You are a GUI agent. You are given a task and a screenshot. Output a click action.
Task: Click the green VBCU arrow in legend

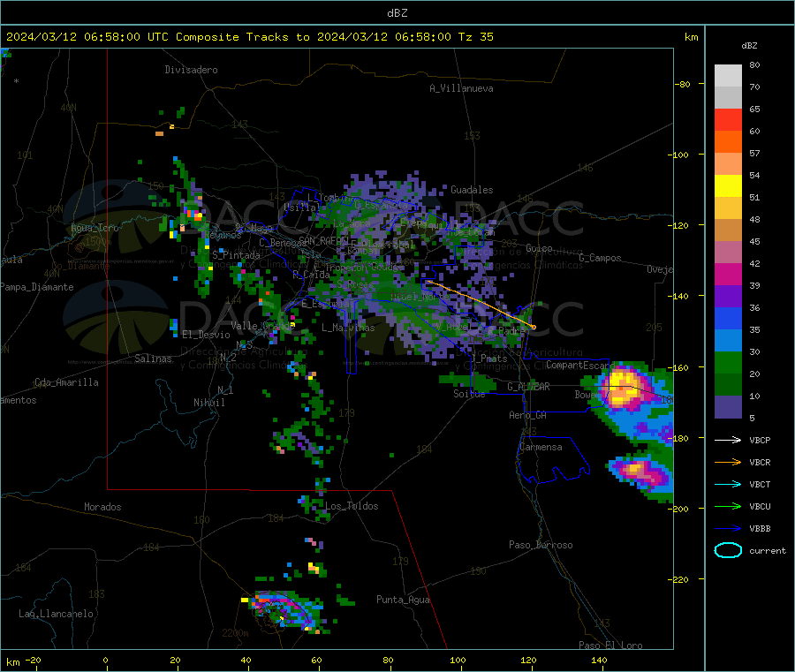(x=728, y=506)
